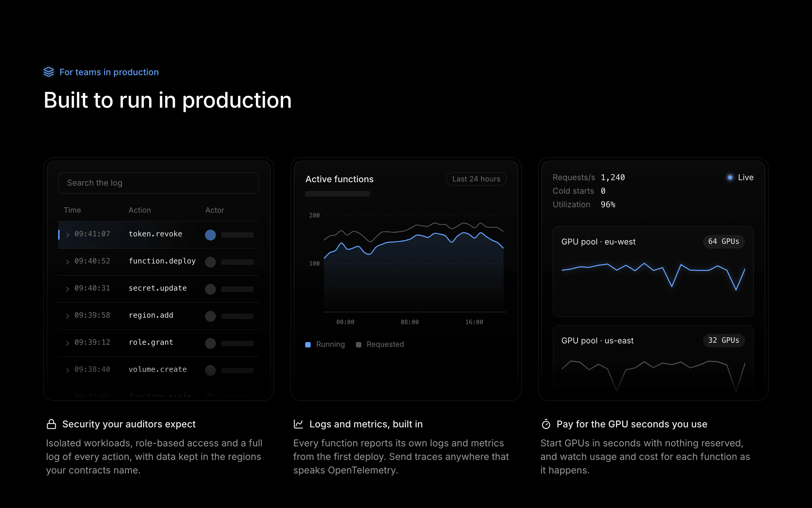Click the Action column header
This screenshot has width=812, height=508.
tap(140, 210)
